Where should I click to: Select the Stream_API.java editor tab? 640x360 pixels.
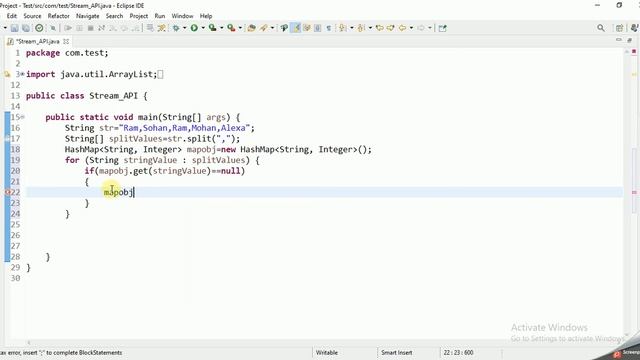(x=38, y=41)
